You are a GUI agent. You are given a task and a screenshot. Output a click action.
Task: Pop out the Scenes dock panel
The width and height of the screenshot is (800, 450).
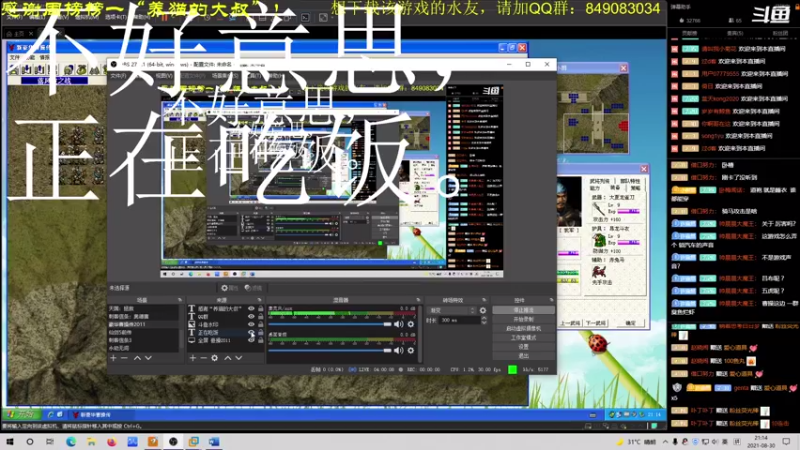click(179, 300)
